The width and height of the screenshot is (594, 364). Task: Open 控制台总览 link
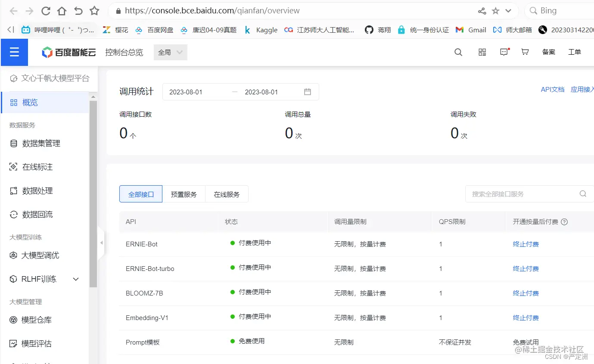pyautogui.click(x=124, y=52)
